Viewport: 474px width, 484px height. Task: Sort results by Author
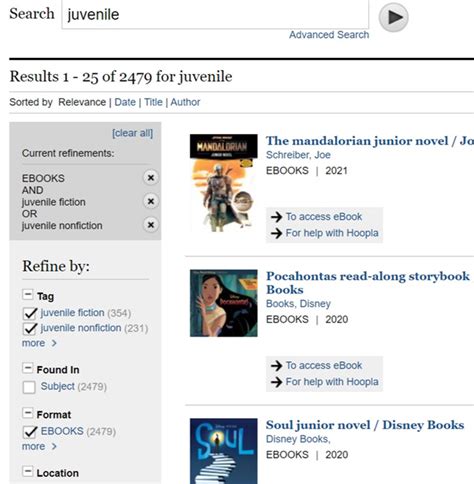tap(185, 102)
